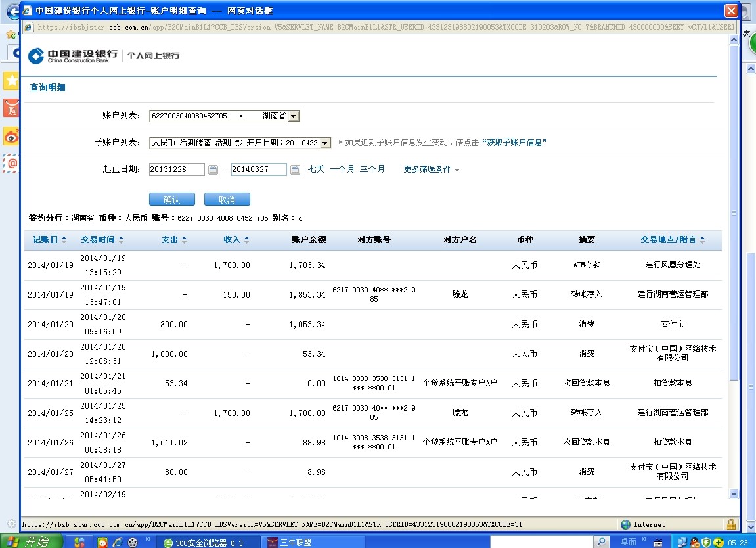This screenshot has height=548, width=756.
Task: Expand 更多筛选条件 filter options
Action: point(431,170)
